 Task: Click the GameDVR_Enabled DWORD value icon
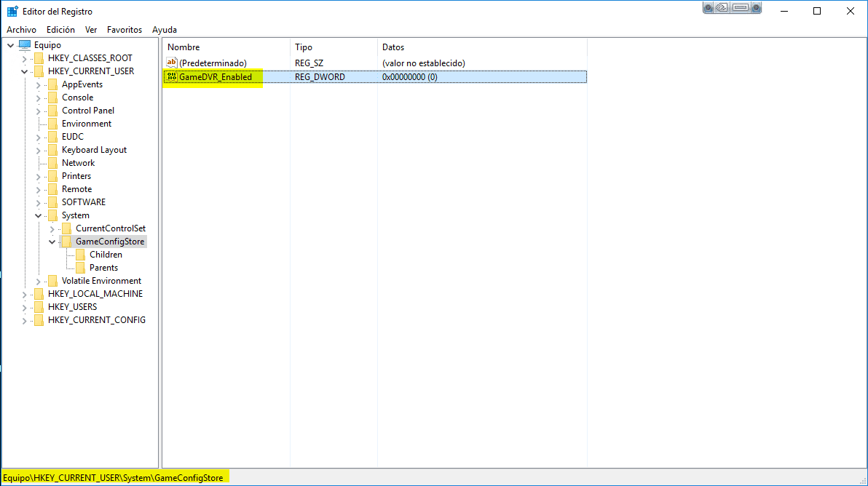point(172,76)
